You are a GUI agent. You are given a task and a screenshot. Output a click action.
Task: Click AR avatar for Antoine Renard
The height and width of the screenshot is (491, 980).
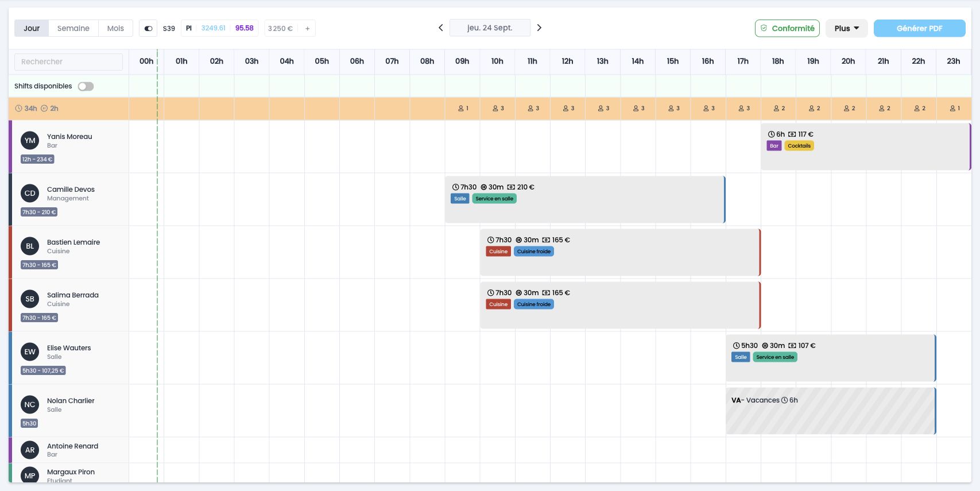30,450
